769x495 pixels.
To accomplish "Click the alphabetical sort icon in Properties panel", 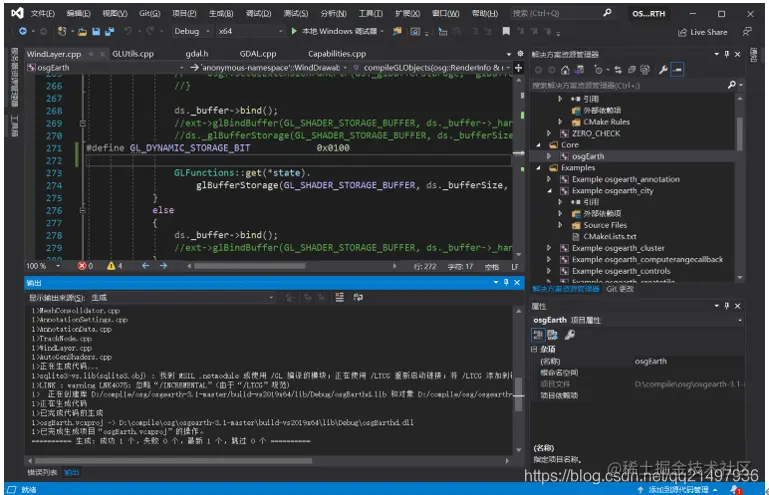I will point(553,335).
